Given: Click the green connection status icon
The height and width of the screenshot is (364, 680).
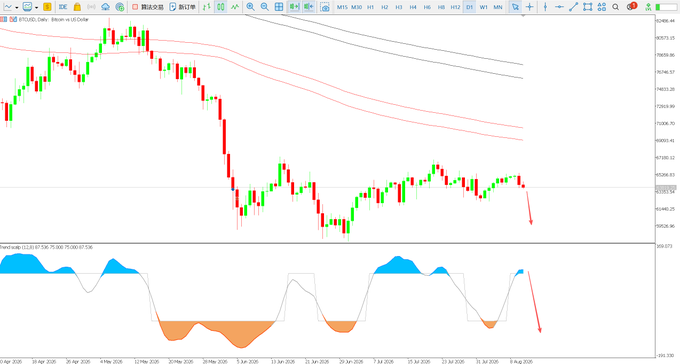Looking at the screenshot, I should point(648,7).
